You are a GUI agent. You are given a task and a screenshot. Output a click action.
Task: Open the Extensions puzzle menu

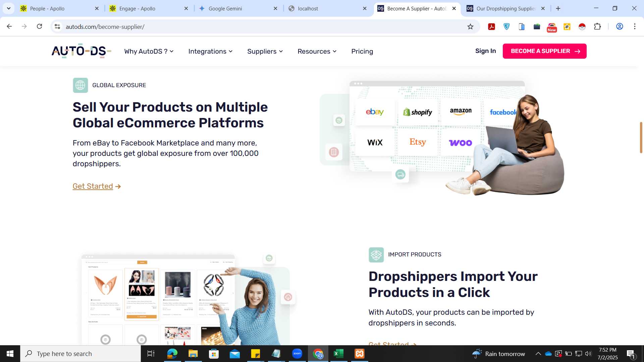click(x=597, y=26)
